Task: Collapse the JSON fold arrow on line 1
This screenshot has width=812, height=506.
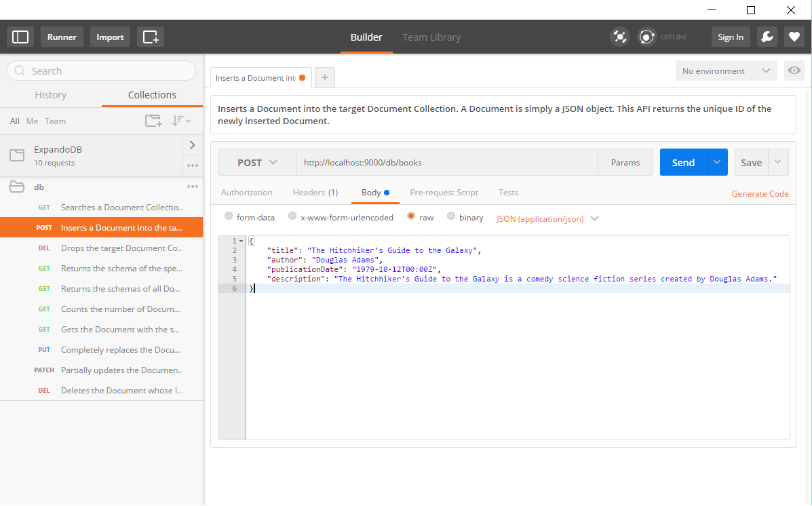Action: point(241,241)
